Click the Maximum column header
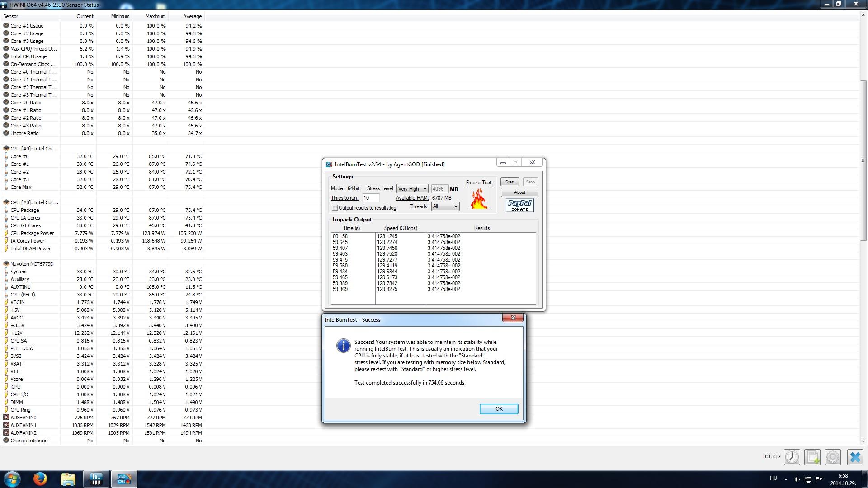868x488 pixels. [151, 16]
